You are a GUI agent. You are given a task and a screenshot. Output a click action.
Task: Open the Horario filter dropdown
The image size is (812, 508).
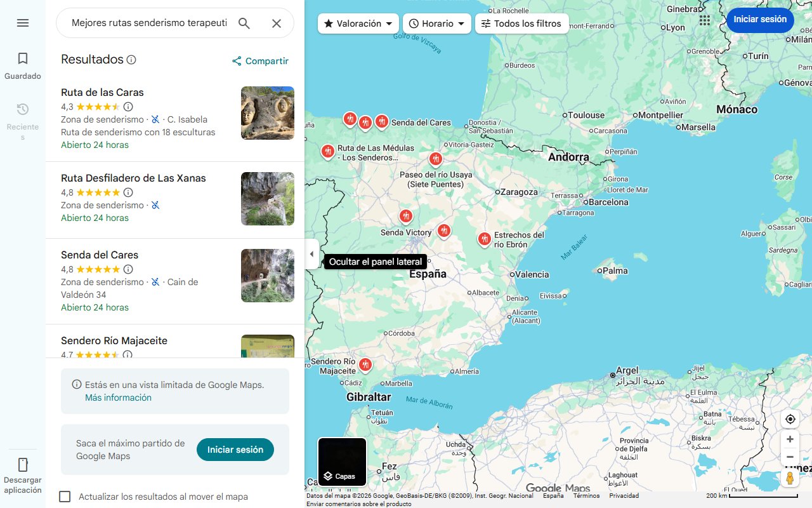click(x=436, y=23)
